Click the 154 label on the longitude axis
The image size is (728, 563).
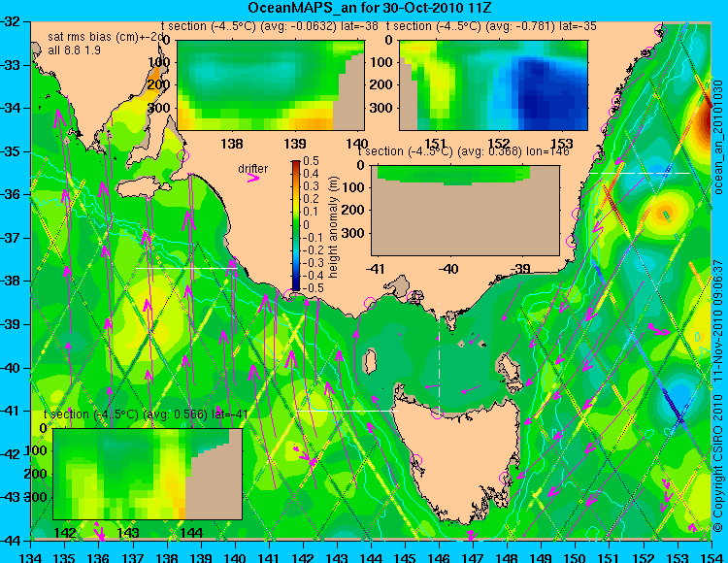(711, 557)
